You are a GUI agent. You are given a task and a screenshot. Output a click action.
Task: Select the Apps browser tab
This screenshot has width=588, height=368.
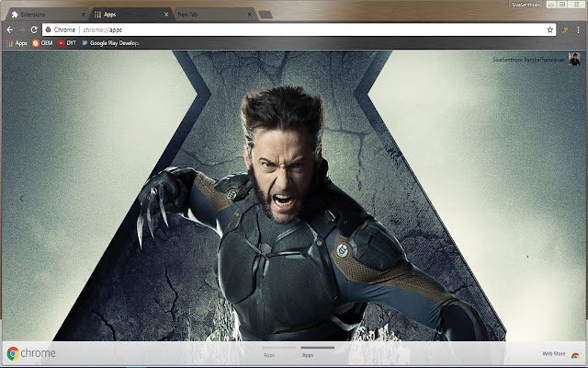click(x=131, y=15)
